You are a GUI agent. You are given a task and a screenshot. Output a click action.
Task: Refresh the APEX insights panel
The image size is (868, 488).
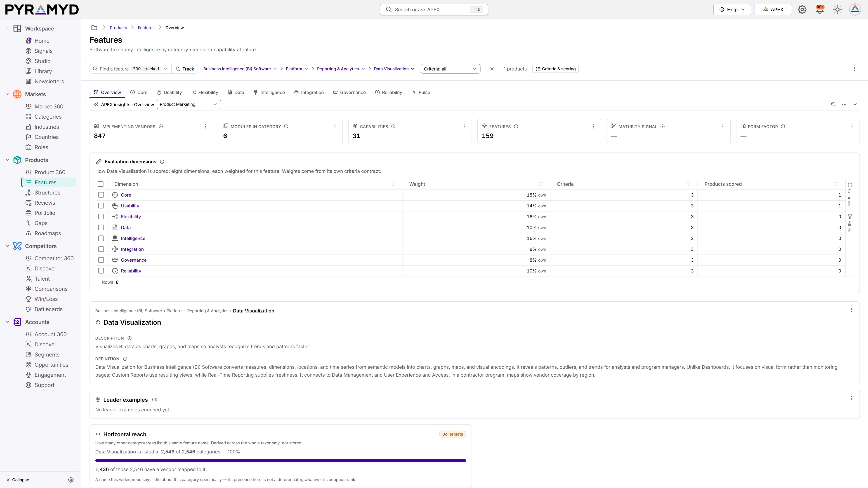pos(833,104)
